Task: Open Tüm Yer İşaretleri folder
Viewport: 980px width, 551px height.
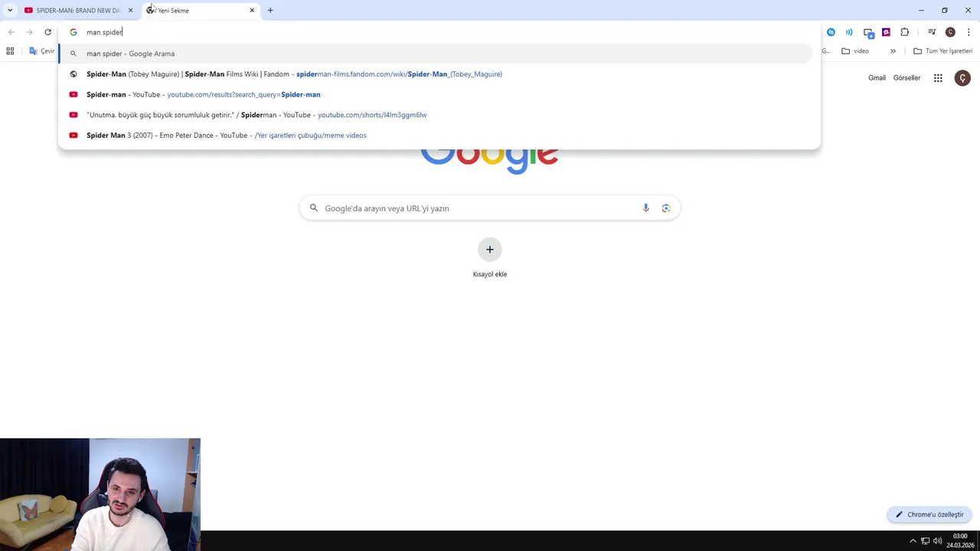Action: coord(942,51)
